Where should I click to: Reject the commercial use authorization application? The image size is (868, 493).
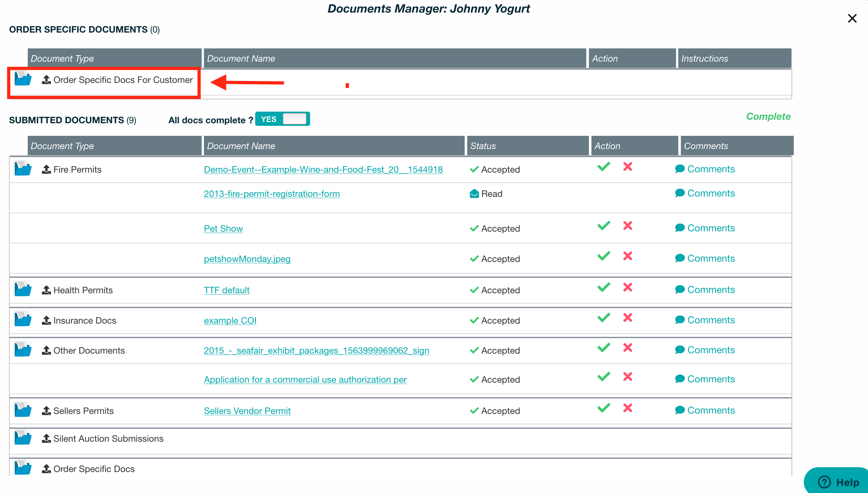(628, 377)
